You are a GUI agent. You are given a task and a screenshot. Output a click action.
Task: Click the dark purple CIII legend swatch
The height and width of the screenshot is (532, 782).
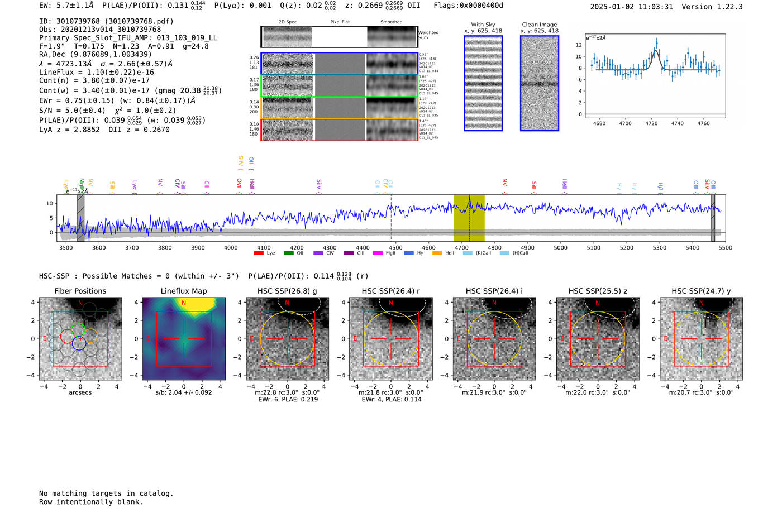(349, 253)
